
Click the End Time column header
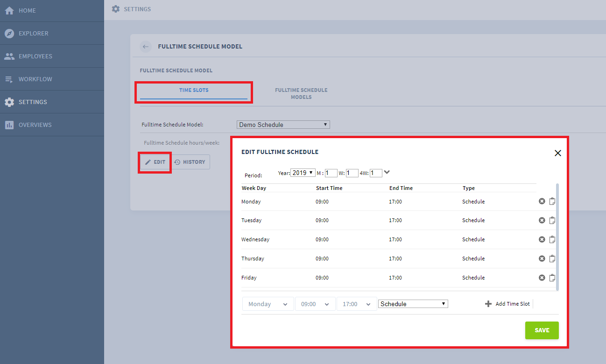tap(401, 188)
